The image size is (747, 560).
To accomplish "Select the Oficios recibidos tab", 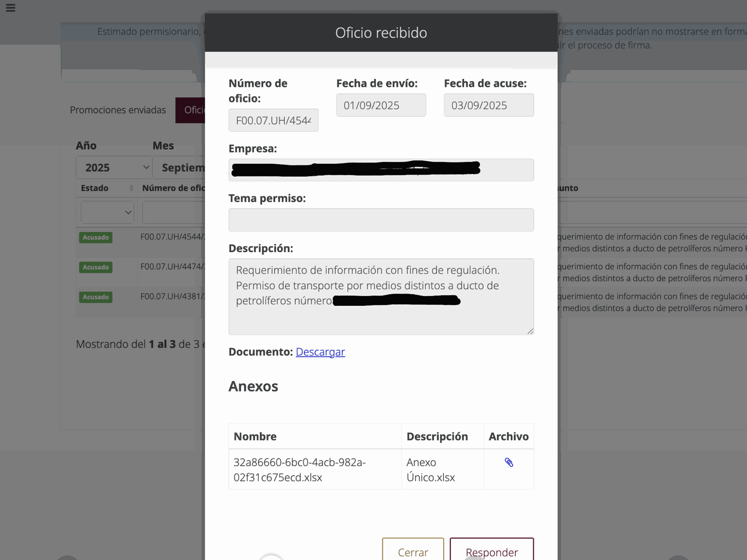I will (x=194, y=110).
